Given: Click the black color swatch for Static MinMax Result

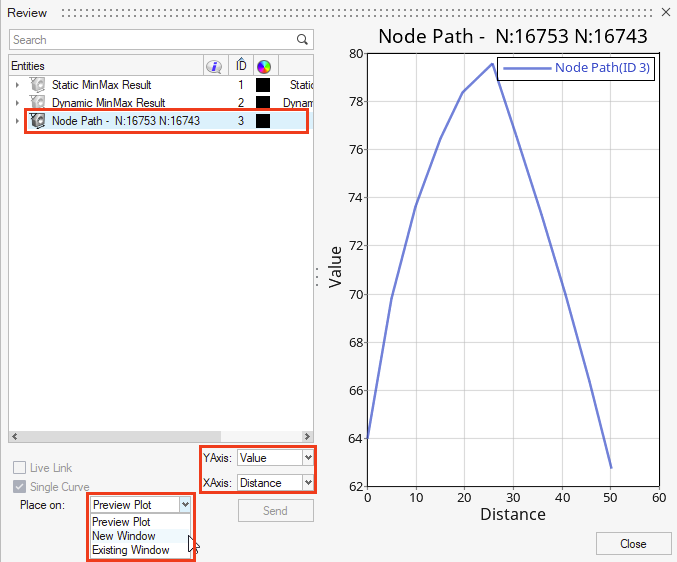Looking at the screenshot, I should point(263,85).
